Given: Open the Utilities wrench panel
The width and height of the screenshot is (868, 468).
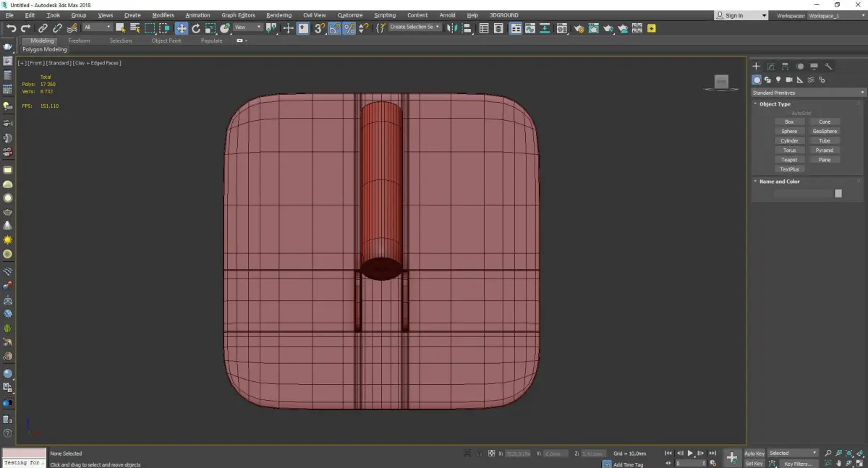Looking at the screenshot, I should pyautogui.click(x=829, y=67).
